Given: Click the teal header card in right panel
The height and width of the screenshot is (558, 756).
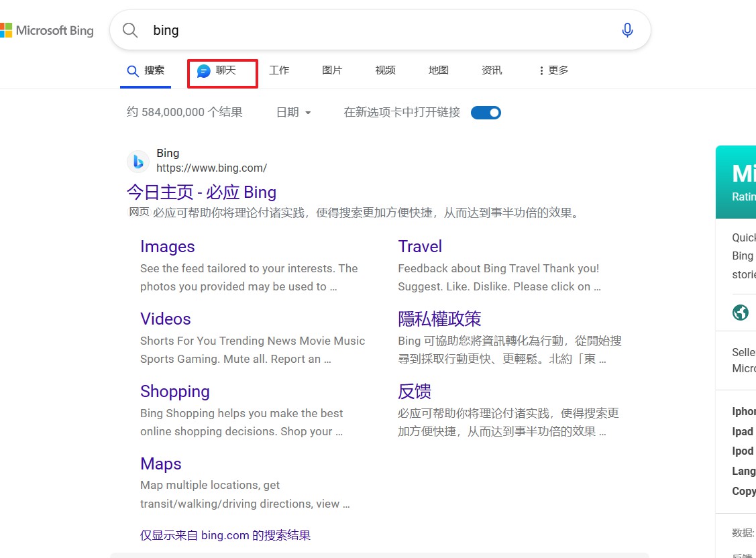Looking at the screenshot, I should pyautogui.click(x=737, y=182).
